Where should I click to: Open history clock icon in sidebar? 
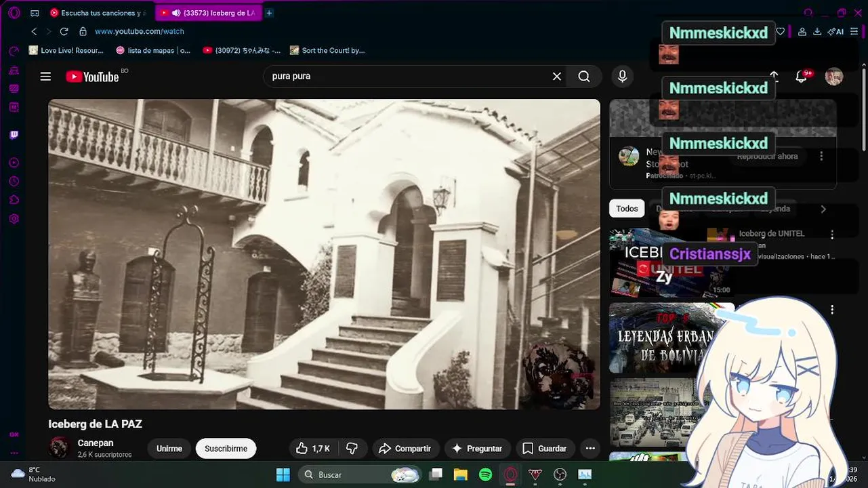click(14, 182)
